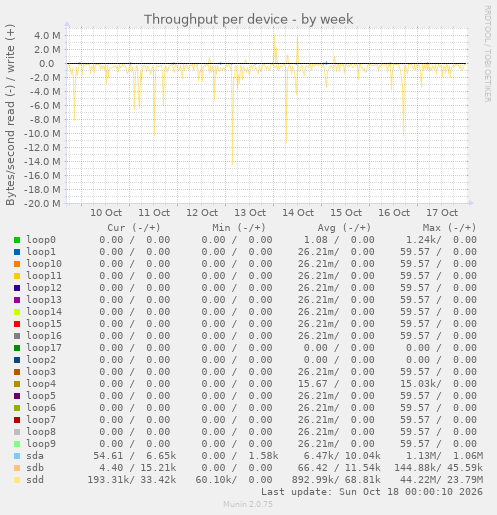Click the 'Cur (-/+)' column header

tap(134, 228)
